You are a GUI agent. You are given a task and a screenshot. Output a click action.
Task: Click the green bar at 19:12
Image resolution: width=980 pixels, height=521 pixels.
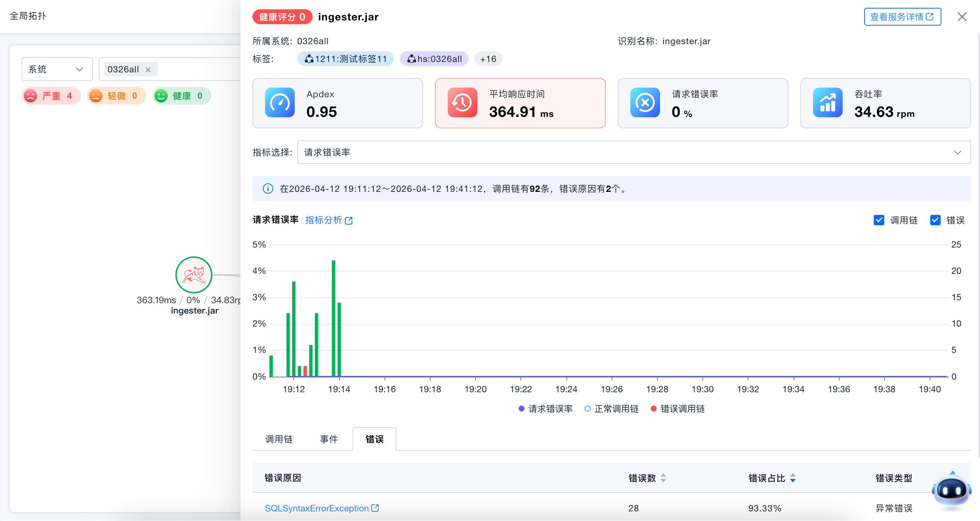(x=294, y=329)
